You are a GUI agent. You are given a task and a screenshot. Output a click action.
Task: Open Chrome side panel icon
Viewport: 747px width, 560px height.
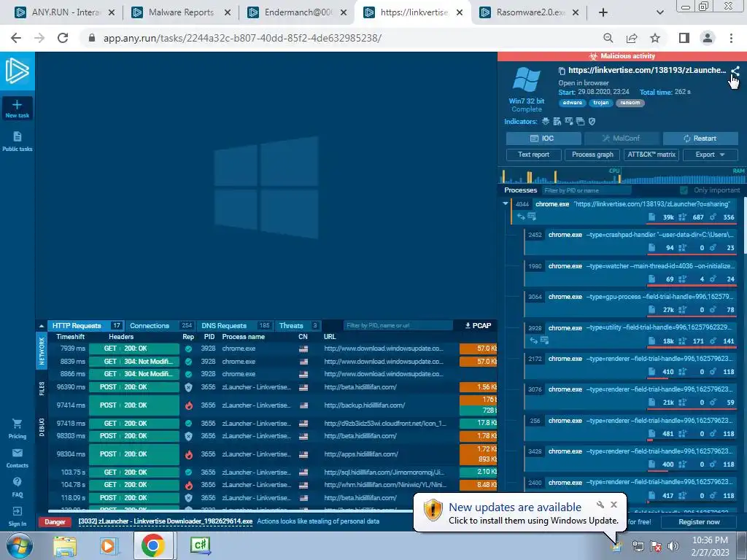tap(684, 38)
